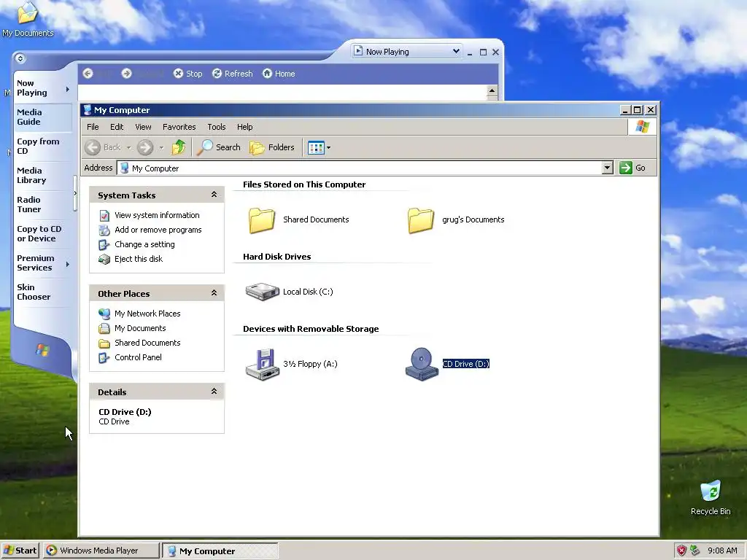Select the 3½ Floppy (A:) icon
The image size is (747, 560).
pos(262,365)
